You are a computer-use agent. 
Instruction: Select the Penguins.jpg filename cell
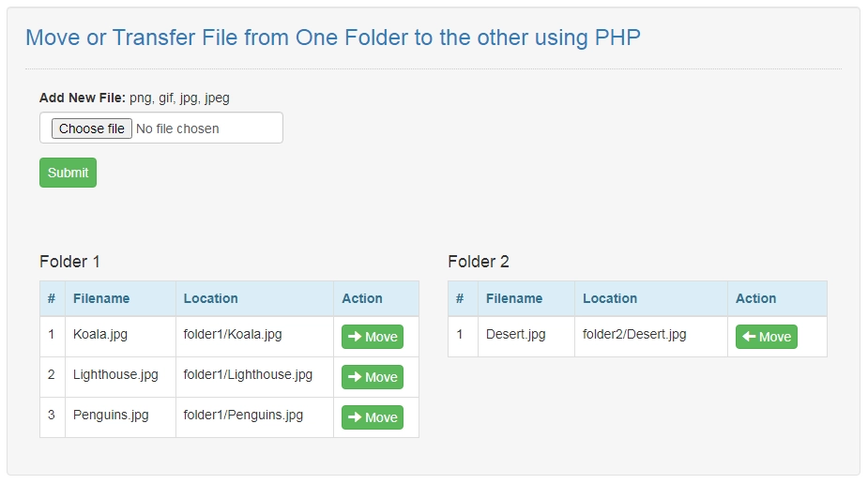pyautogui.click(x=111, y=415)
